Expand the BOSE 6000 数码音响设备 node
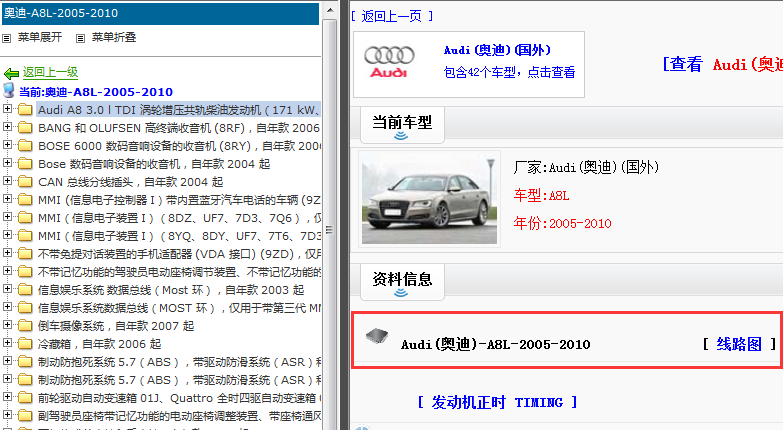The image size is (783, 430). 7,144
